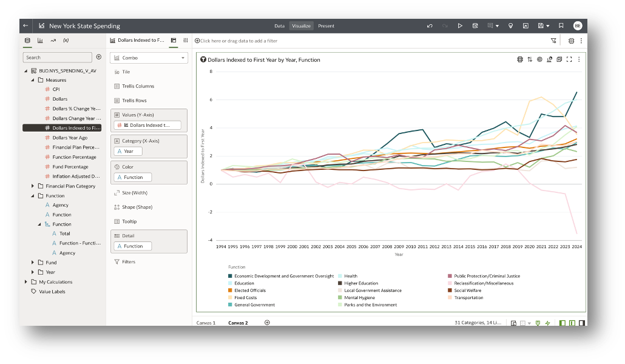Undo the last action
Viewport: 625px width, 364px height.
(430, 25)
